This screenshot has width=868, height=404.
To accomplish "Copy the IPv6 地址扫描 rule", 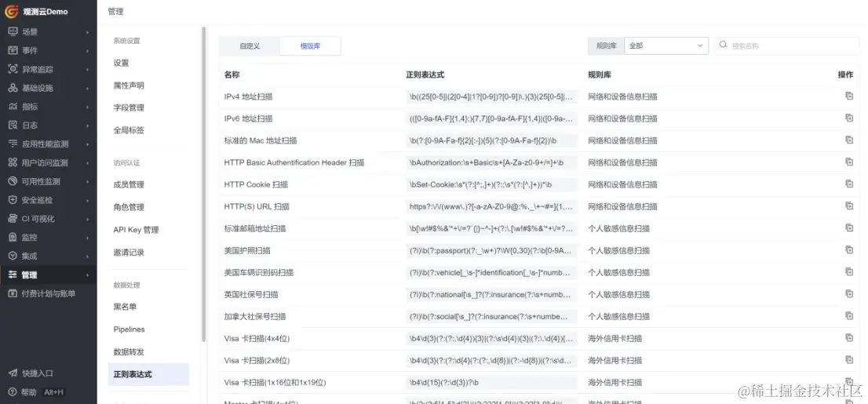I will click(849, 118).
